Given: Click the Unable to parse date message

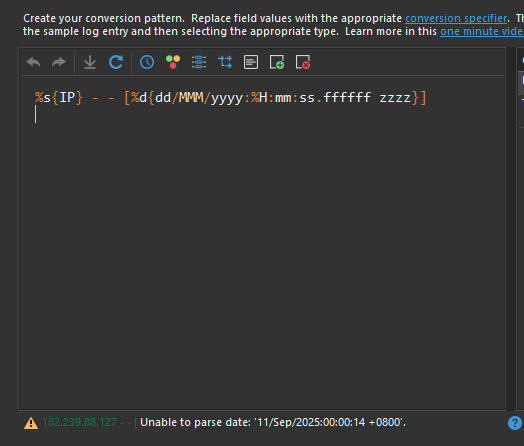Looking at the screenshot, I should [273, 422].
